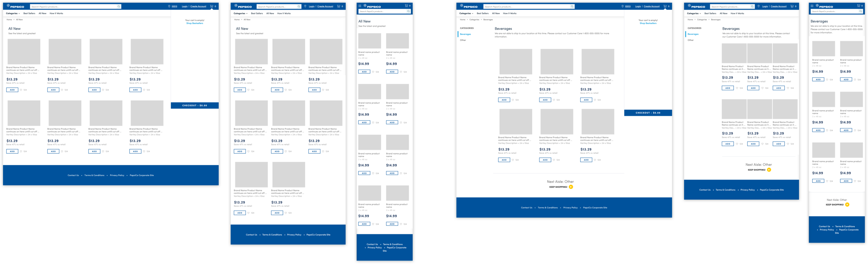
Task: Click the yellow Keep Shopping arrow in tablet Beverages mockup
Action: (x=769, y=170)
